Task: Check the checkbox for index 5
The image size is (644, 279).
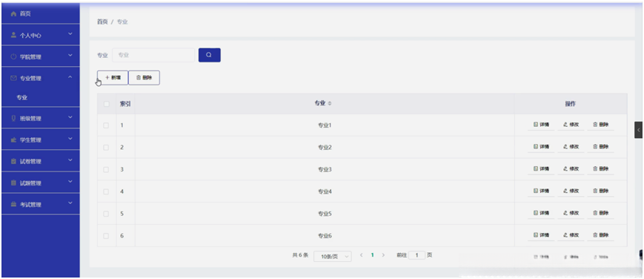Action: click(106, 214)
